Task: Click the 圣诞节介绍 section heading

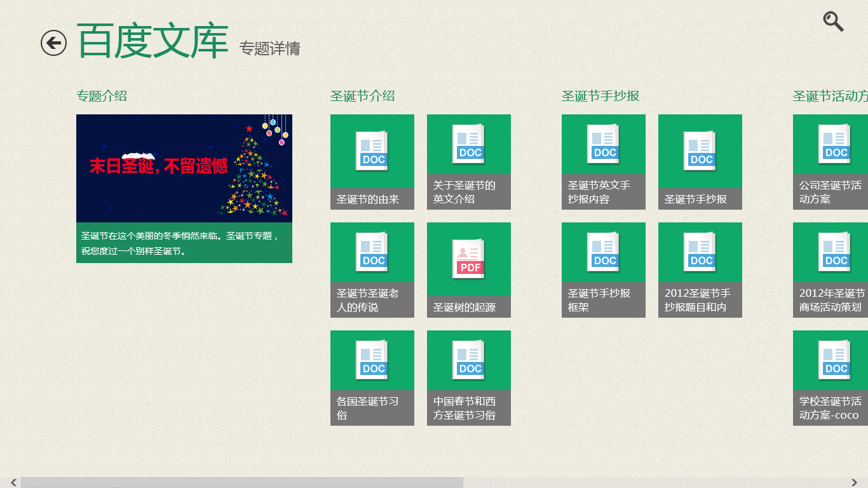Action: click(x=362, y=96)
